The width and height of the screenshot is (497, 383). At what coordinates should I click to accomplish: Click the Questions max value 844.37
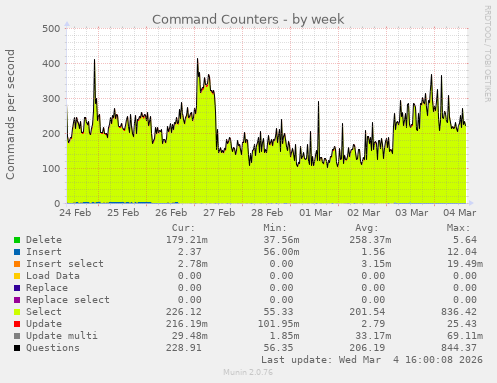coord(459,348)
